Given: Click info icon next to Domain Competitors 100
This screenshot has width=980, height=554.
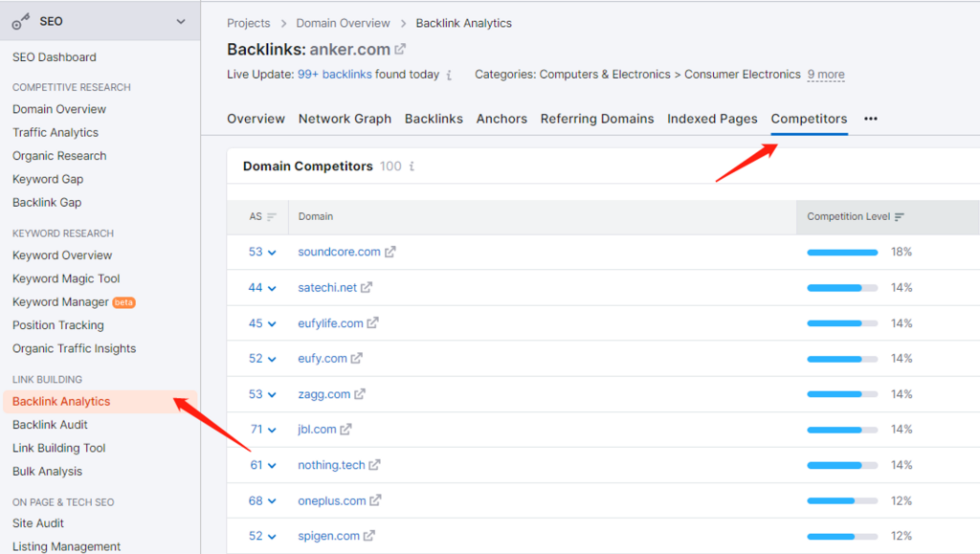Looking at the screenshot, I should click(x=412, y=166).
